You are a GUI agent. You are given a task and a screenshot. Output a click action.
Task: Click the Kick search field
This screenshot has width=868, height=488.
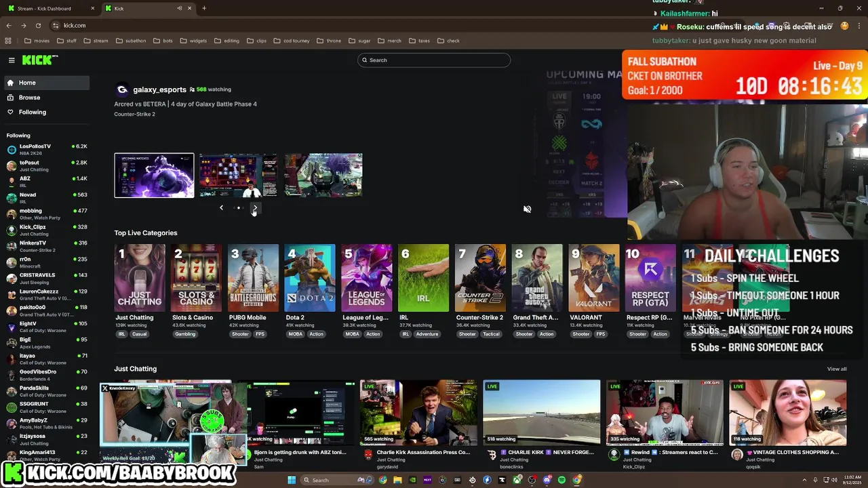click(434, 60)
